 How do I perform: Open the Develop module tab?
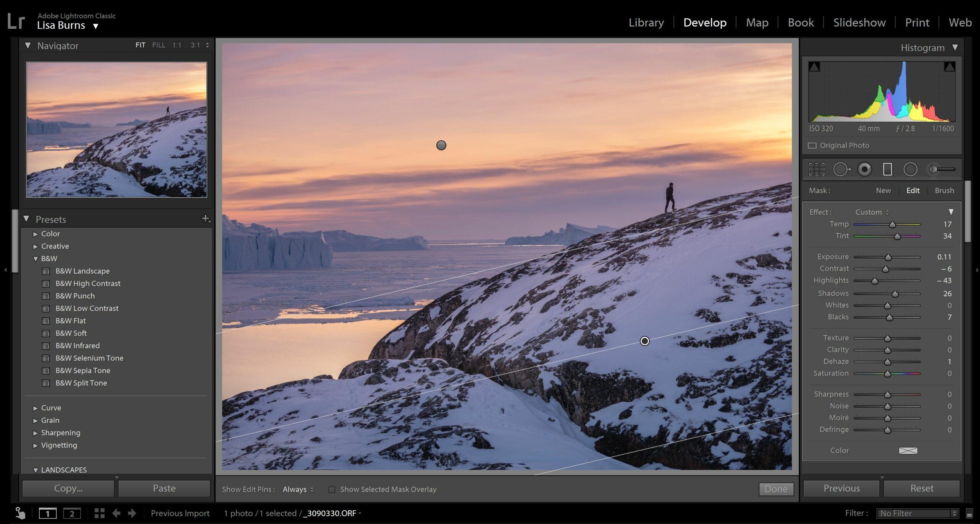coord(704,22)
